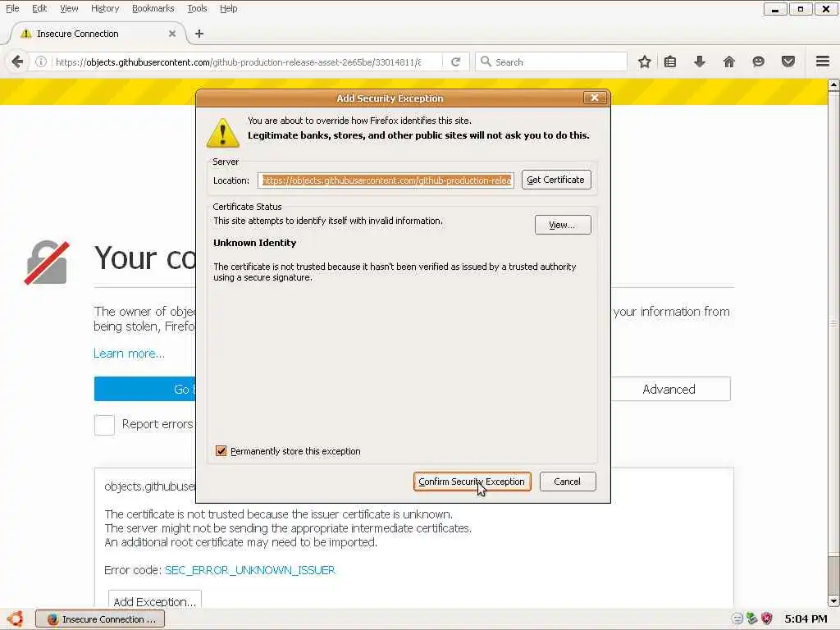Toggle Permanently store this exception checkbox

click(x=221, y=450)
